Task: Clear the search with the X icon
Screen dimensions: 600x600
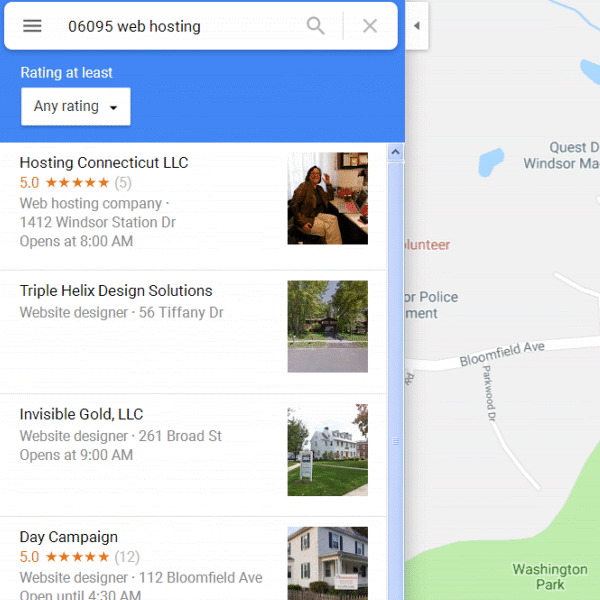Action: pyautogui.click(x=370, y=26)
